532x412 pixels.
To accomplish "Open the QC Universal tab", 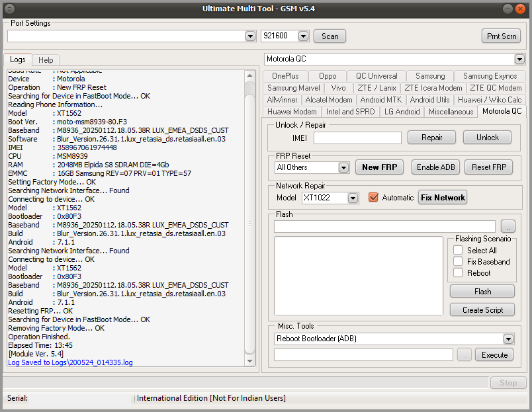I will pyautogui.click(x=377, y=76).
